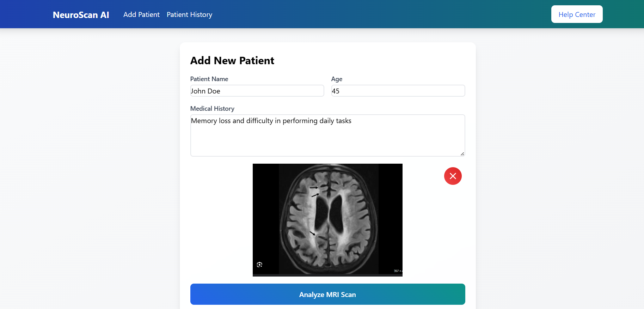Switch to Patient History view
Image resolution: width=644 pixels, height=309 pixels.
(189, 14)
